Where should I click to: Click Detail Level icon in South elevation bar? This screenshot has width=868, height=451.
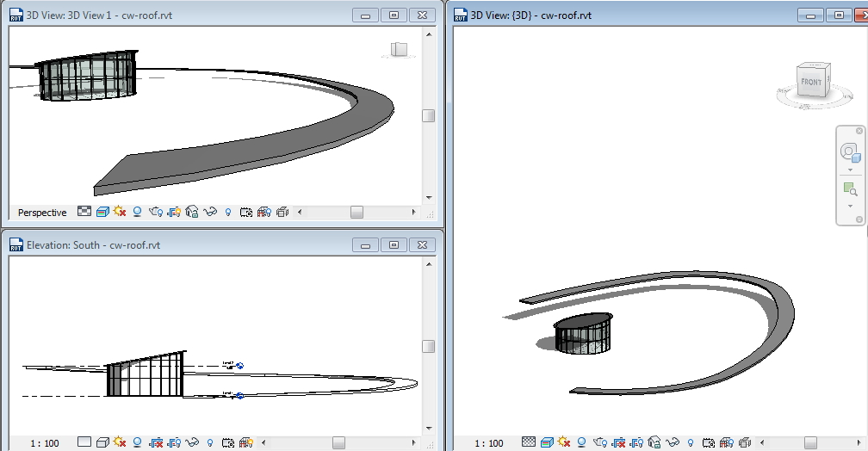[84, 442]
